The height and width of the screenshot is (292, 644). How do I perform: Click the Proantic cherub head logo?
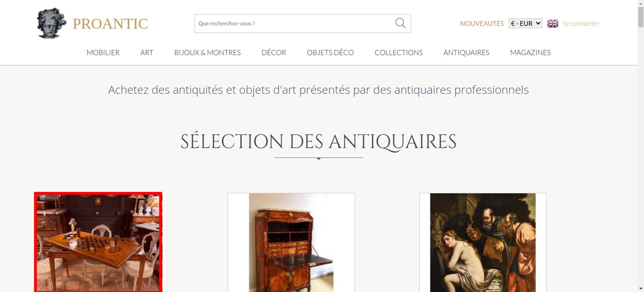point(52,23)
